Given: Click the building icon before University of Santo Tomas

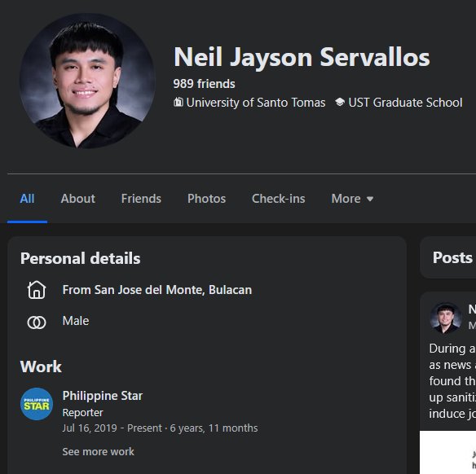Looking at the screenshot, I should click(x=178, y=102).
